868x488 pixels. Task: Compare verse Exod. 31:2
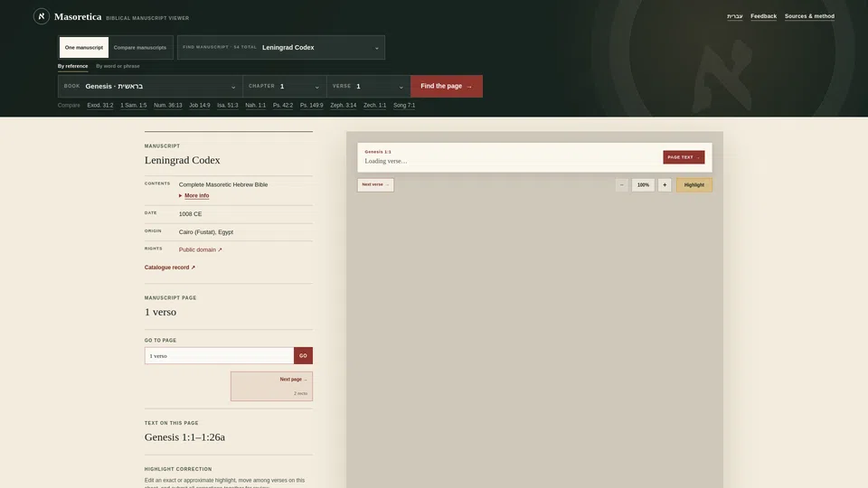coord(100,105)
